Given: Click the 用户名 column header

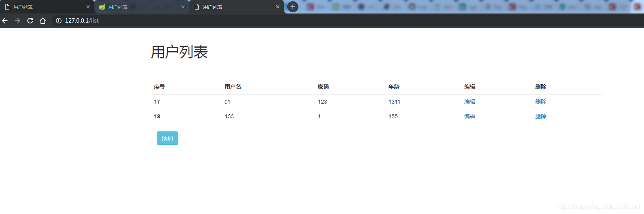Looking at the screenshot, I should click(233, 87).
